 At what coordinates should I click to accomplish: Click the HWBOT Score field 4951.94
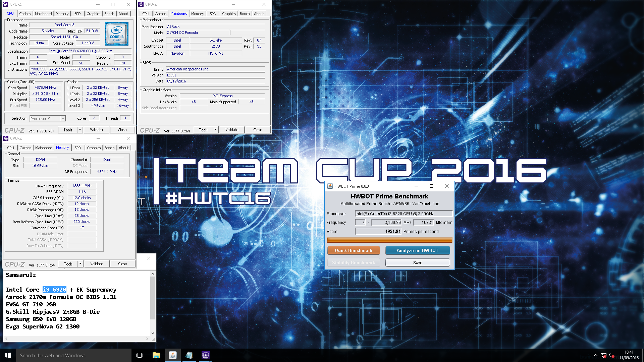click(x=378, y=231)
